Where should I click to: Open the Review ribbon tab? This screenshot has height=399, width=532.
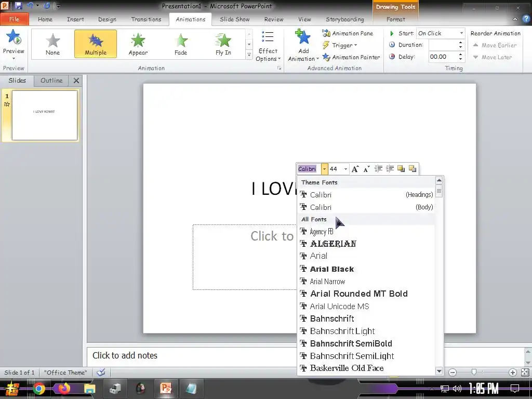[x=274, y=19]
